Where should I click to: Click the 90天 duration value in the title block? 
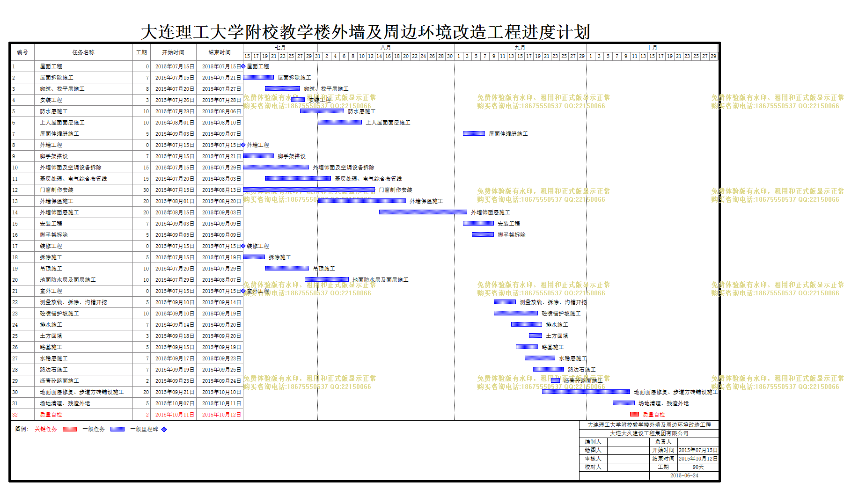pos(698,467)
